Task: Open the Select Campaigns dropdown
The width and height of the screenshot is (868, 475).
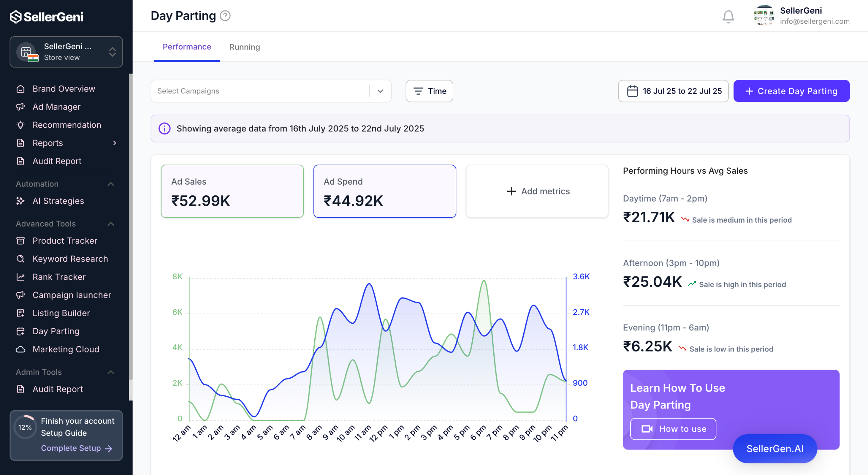Action: pyautogui.click(x=271, y=91)
